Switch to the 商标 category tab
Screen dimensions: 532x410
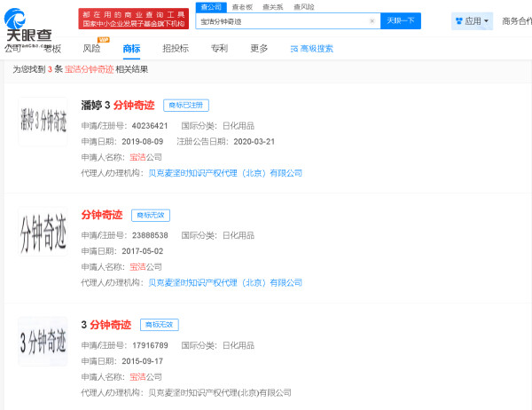tap(131, 49)
